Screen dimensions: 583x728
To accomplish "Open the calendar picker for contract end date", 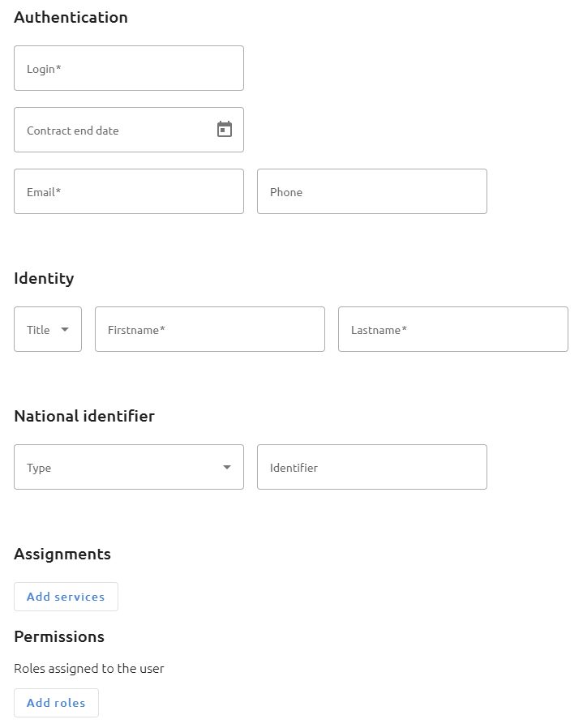I will 225,130.
